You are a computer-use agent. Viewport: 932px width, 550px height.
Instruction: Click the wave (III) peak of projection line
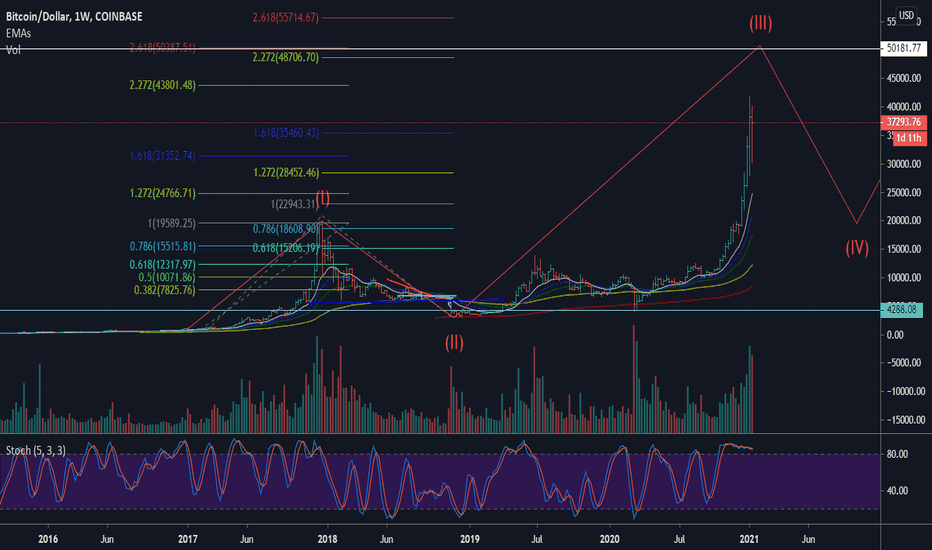pyautogui.click(x=760, y=46)
